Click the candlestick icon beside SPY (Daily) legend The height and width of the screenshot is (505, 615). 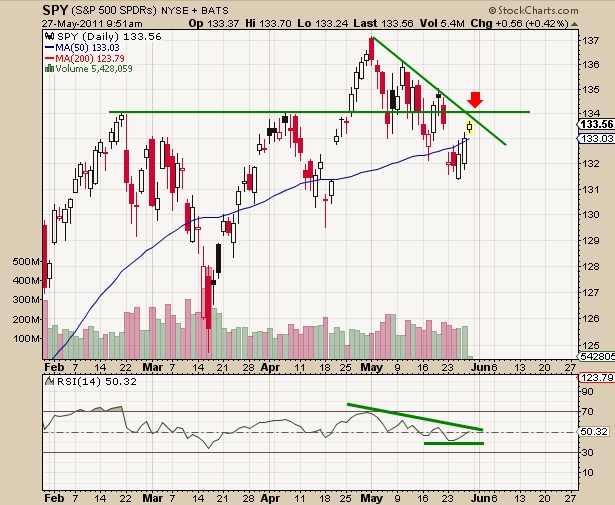[49, 36]
